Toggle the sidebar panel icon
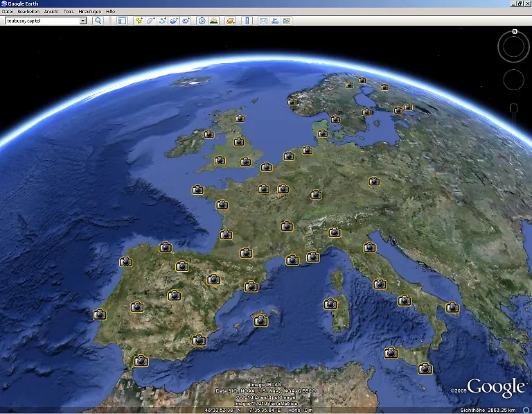Viewport: 532px width, 414px height. (x=122, y=21)
